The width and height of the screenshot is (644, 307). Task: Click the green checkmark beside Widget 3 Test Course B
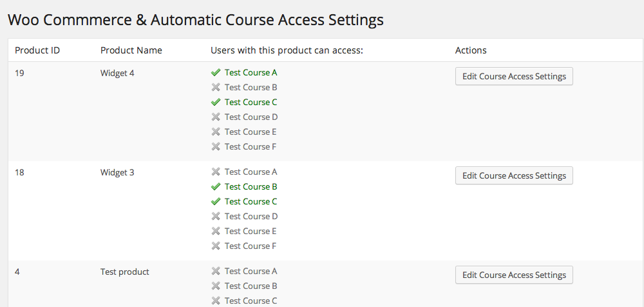[x=216, y=186]
